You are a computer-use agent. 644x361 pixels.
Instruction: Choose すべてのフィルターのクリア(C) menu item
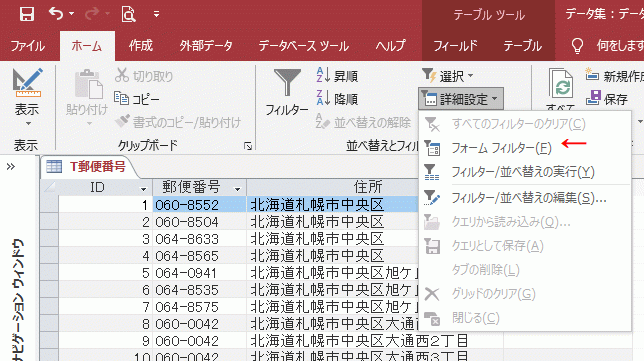click(524, 124)
